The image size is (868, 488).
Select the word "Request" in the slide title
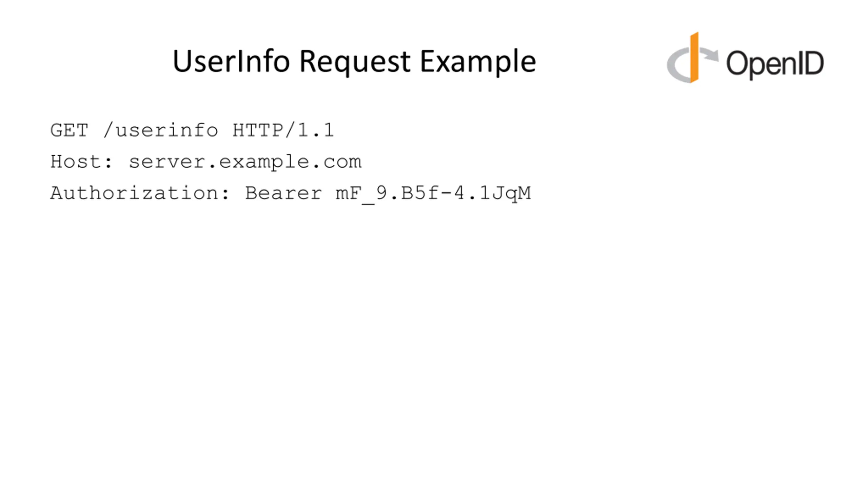tap(355, 61)
